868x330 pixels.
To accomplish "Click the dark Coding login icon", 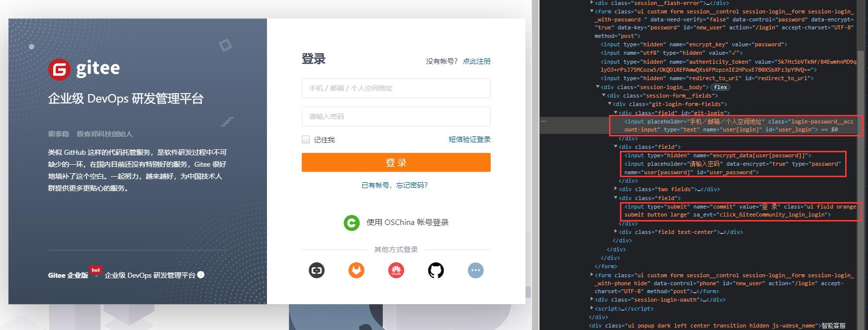I will pos(317,270).
